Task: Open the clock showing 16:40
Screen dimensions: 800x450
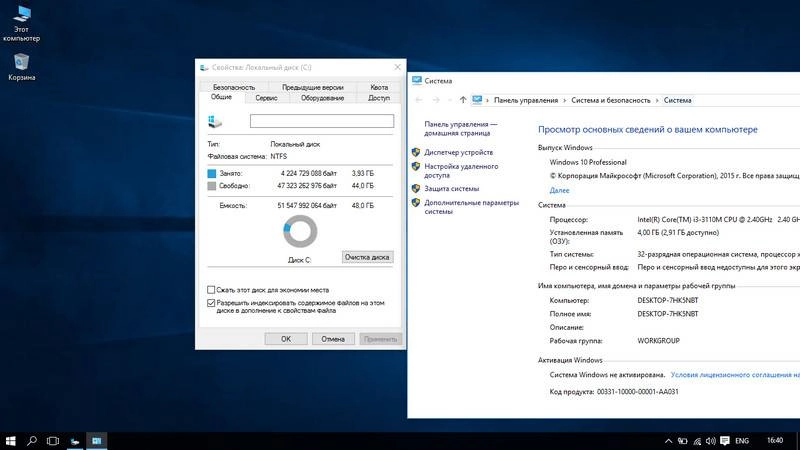Action: tap(774, 440)
